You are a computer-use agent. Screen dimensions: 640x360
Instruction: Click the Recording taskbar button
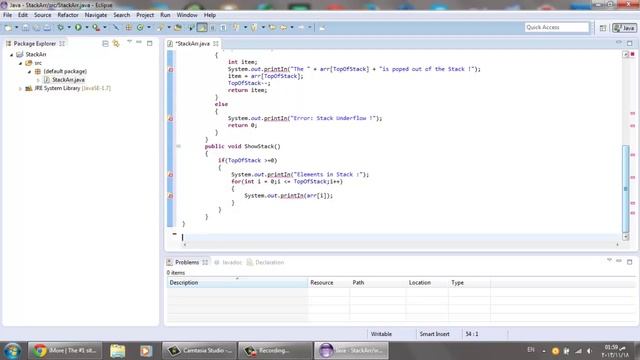pos(275,351)
